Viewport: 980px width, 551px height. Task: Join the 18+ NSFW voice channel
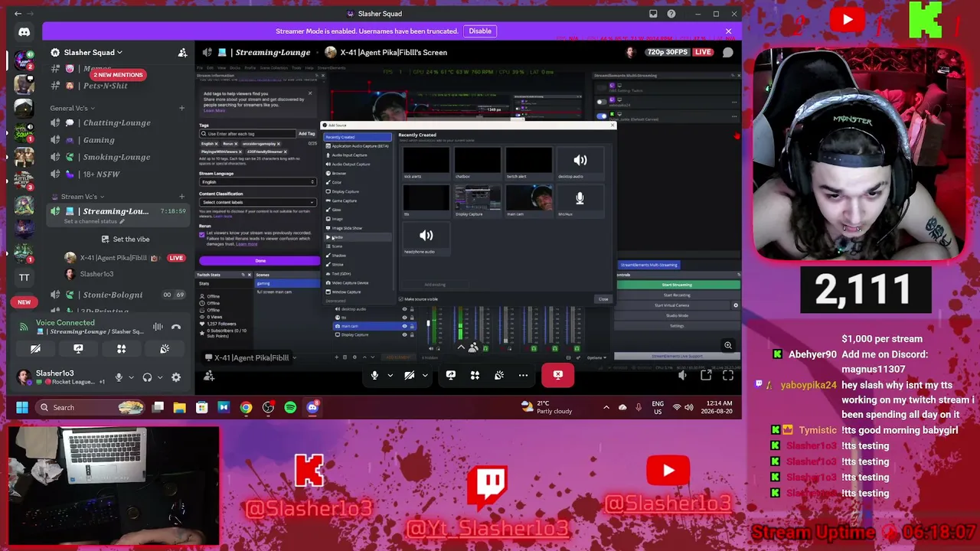point(116,174)
